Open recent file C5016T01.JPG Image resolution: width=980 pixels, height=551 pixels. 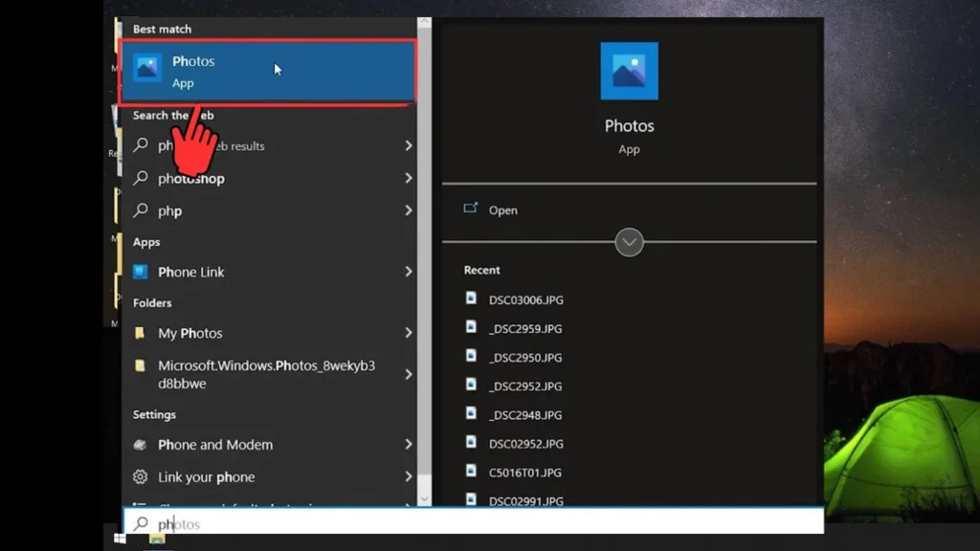tap(525, 473)
